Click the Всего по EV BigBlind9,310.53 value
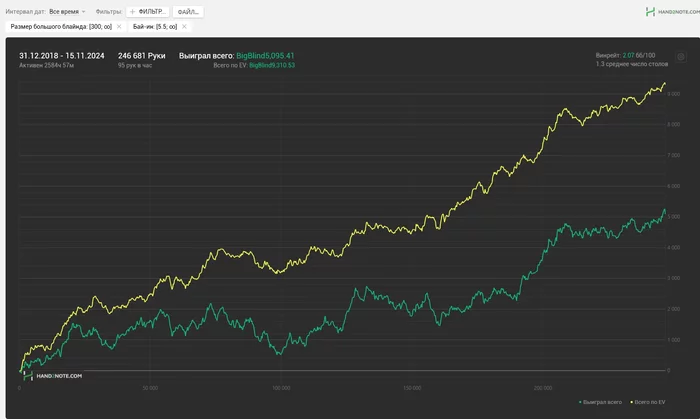Viewport: 700px width, 419px height. pos(272,65)
